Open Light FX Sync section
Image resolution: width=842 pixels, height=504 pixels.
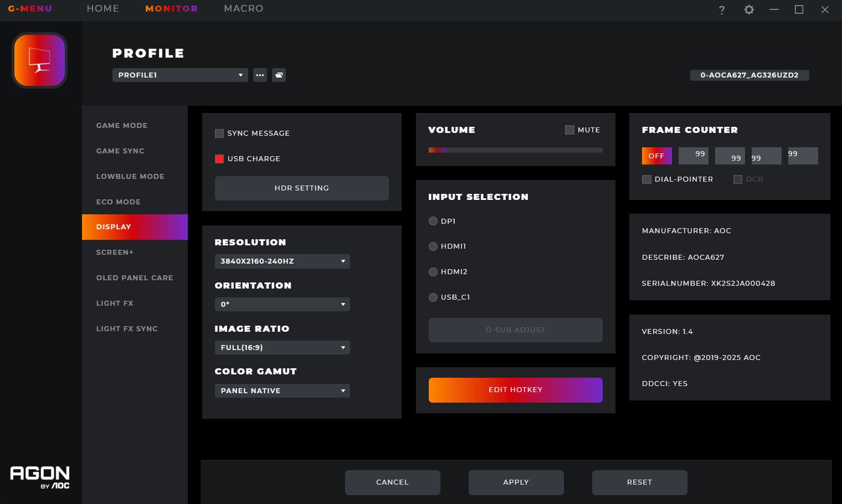tap(135, 328)
